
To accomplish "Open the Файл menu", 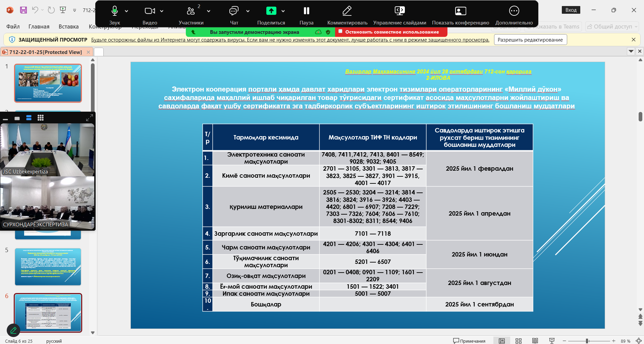I will click(x=13, y=26).
